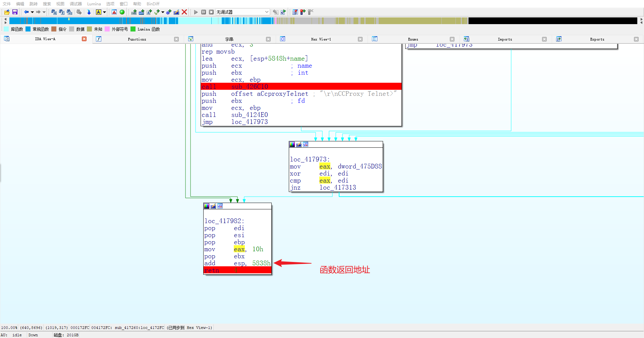The width and height of the screenshot is (644, 338).
Task: Click the red X delete icon
Action: click(184, 12)
